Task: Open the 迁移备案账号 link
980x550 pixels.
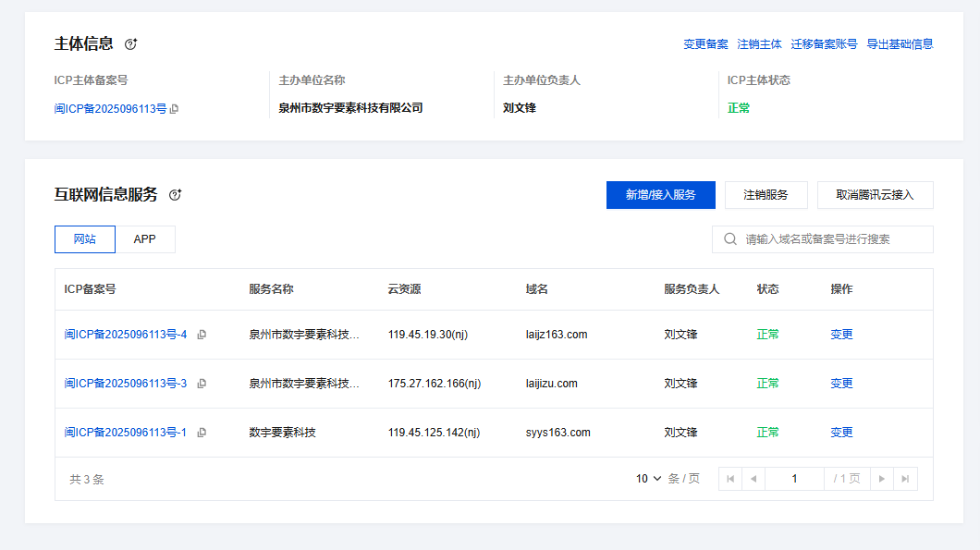Action: pos(824,44)
